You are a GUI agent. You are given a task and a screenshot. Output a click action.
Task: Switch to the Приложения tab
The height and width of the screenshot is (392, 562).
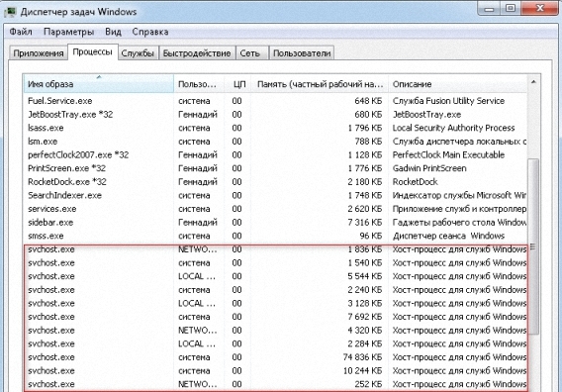click(39, 53)
